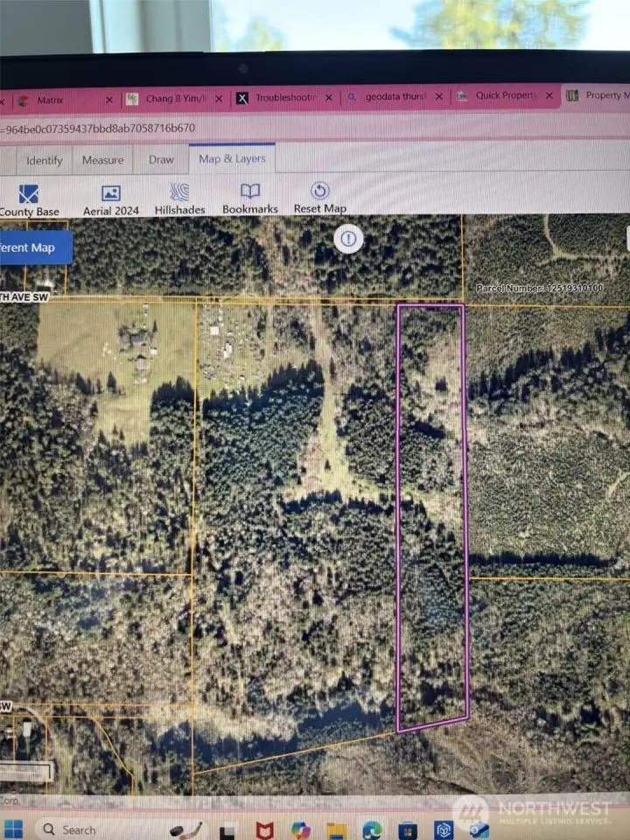
Task: Click the exclamation info icon on map
Action: click(x=349, y=238)
